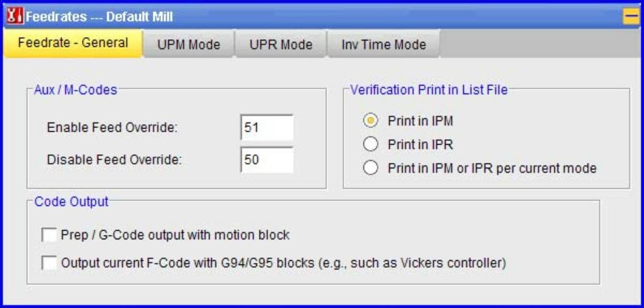Minimize the Feedrates window
Screen dimensions: 644x308
pos(631,17)
